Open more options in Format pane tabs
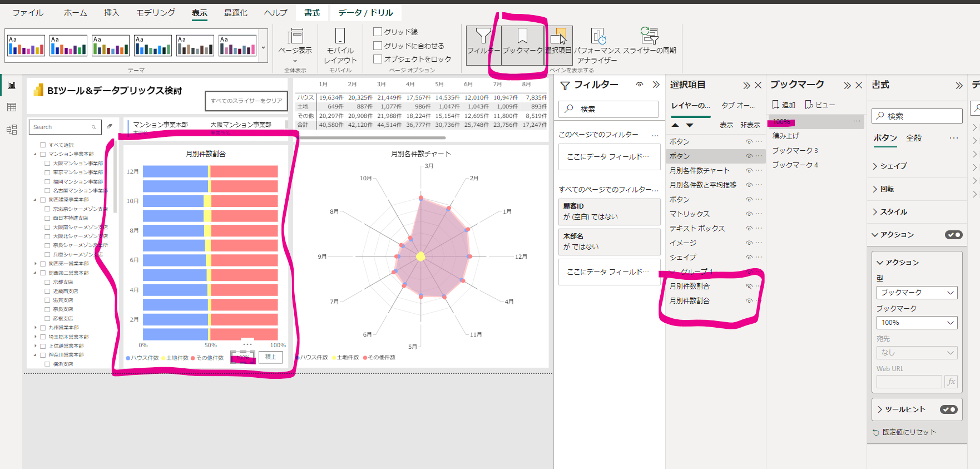980x469 pixels. click(x=954, y=138)
